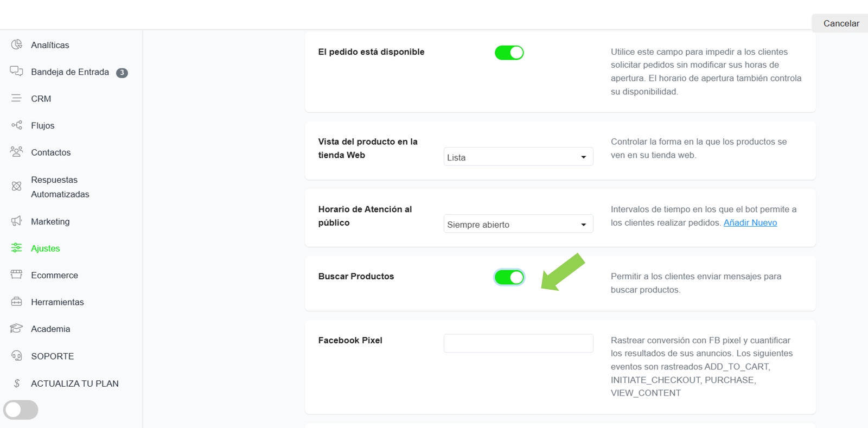Click the Facebook Pixel input field

[x=518, y=343]
